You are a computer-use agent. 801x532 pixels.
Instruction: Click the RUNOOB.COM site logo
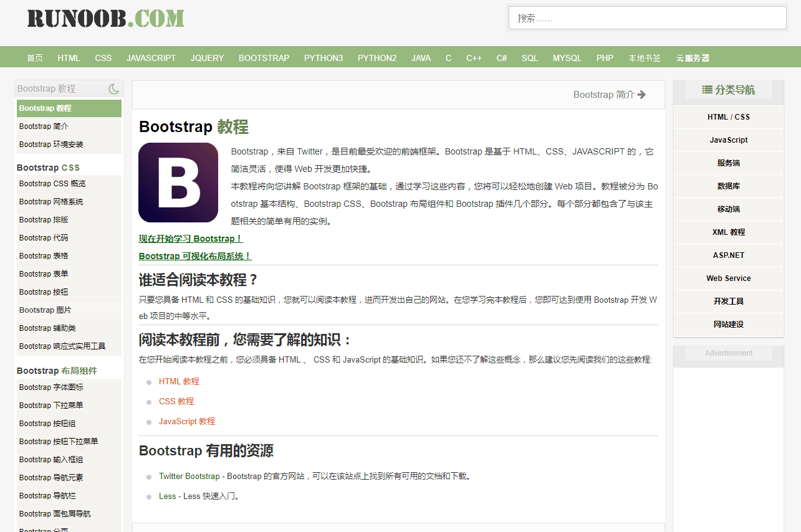pos(105,18)
